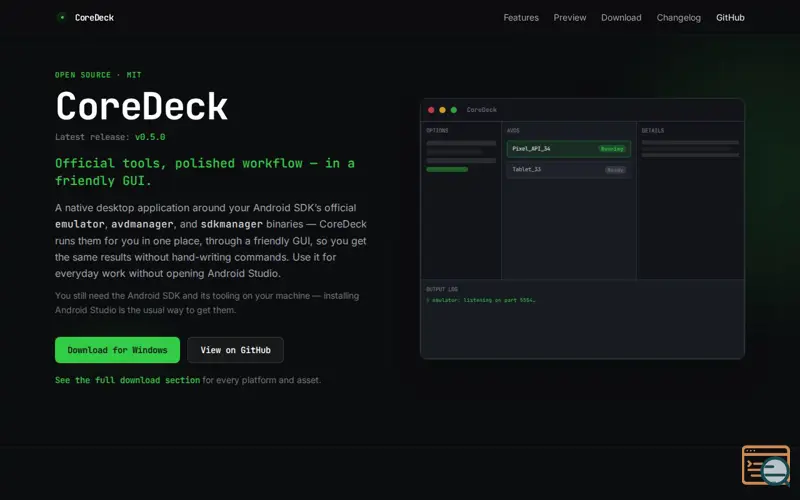This screenshot has width=800, height=500.
Task: Click the Ready status badge on Tablet_33
Action: coord(615,170)
